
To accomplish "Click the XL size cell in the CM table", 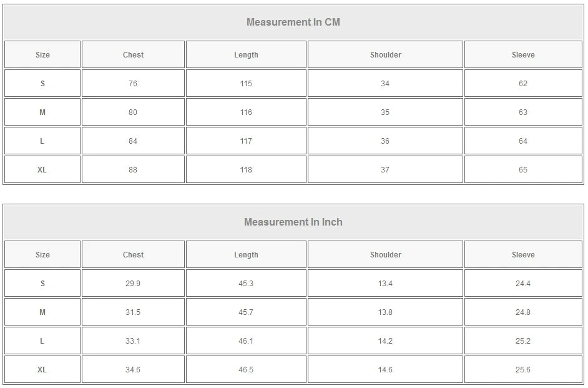I will point(42,170).
